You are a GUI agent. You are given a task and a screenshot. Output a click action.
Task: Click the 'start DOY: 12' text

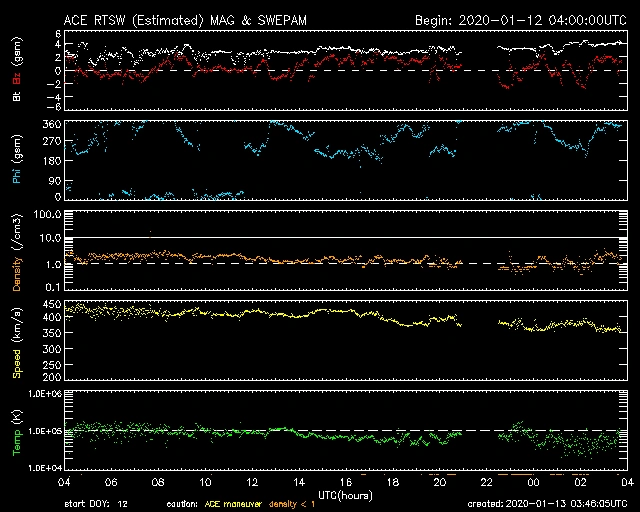coord(97,503)
